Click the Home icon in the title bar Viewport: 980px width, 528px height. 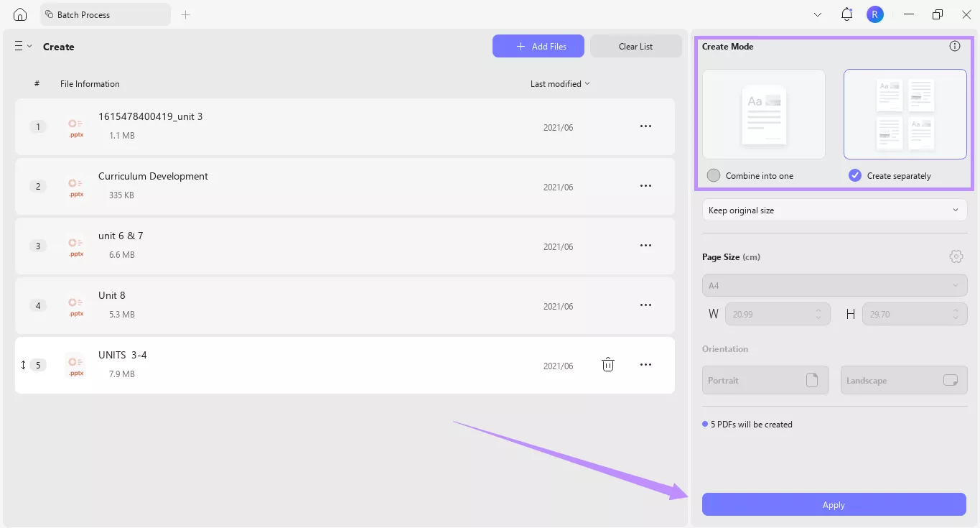tap(19, 14)
